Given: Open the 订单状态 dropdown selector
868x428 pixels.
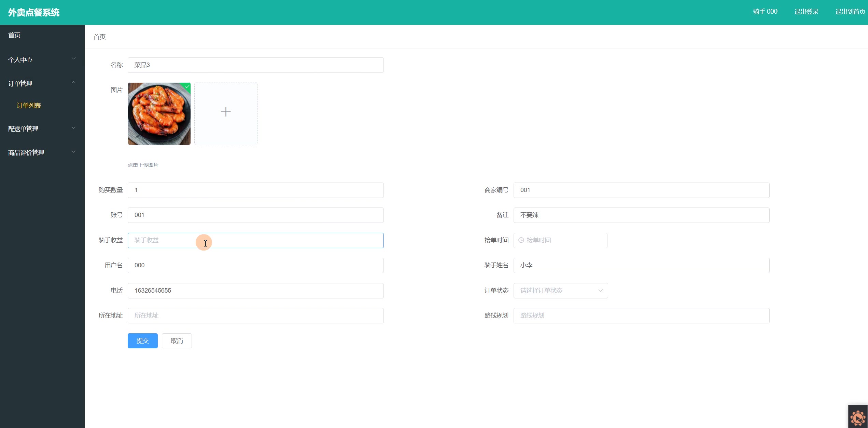Looking at the screenshot, I should pyautogui.click(x=560, y=291).
